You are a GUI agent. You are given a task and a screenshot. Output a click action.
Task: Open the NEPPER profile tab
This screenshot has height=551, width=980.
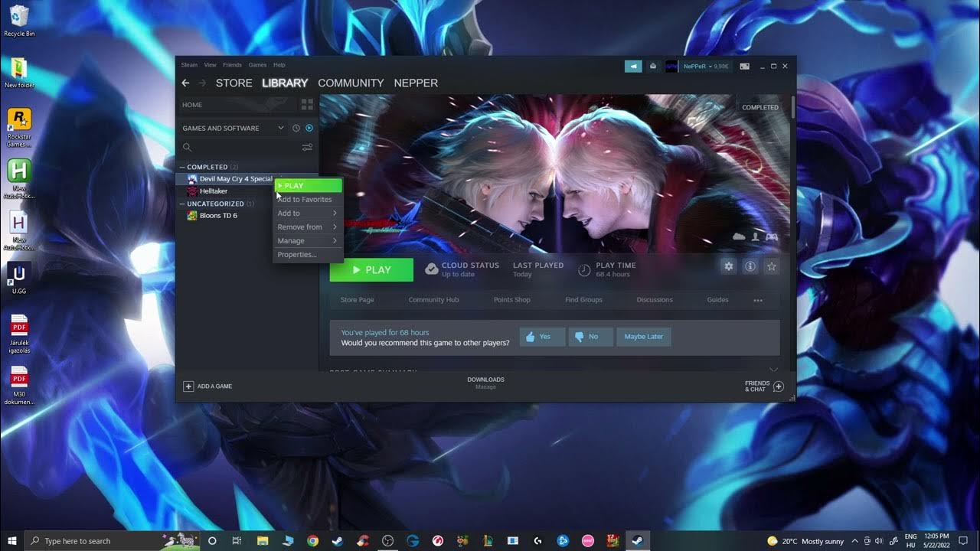tap(416, 83)
